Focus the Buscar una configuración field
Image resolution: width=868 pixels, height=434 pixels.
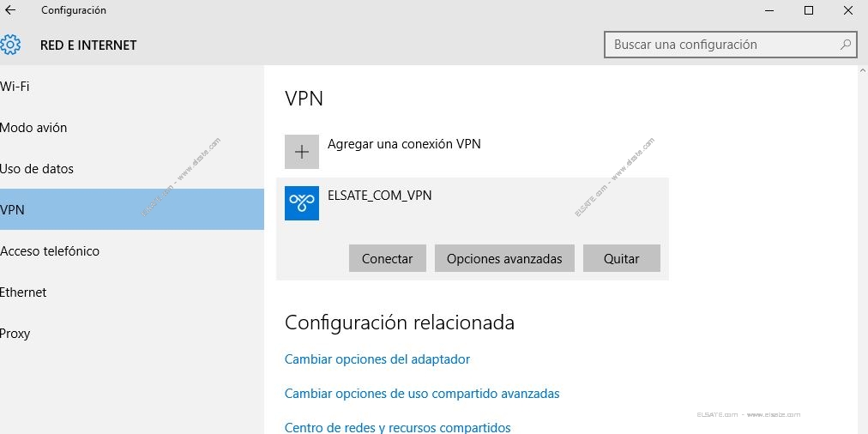coord(730,45)
